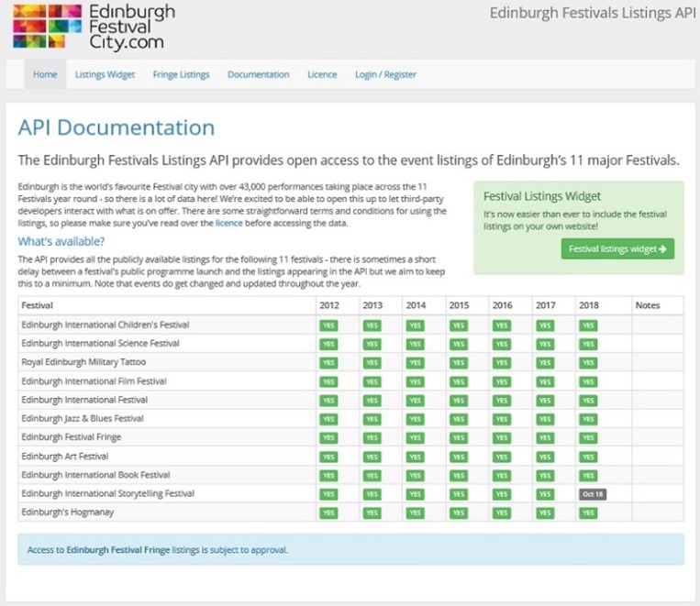
Task: Click YES badge for Hogmanay 2012
Action: [328, 513]
